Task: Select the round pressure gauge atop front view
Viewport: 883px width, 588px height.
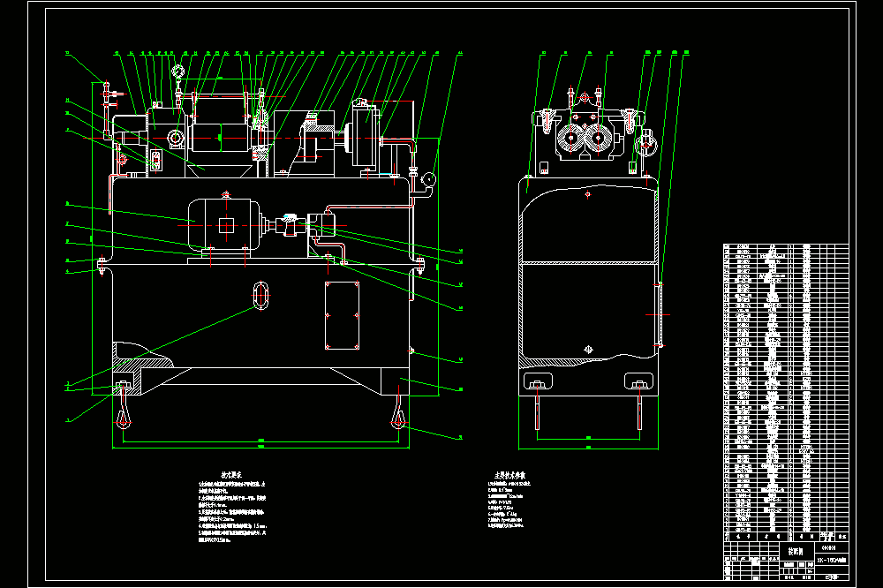Action: click(178, 72)
